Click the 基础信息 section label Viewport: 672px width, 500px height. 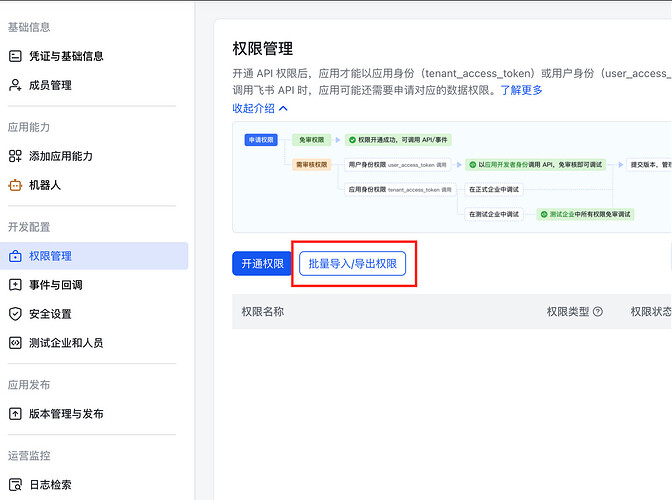click(29, 27)
